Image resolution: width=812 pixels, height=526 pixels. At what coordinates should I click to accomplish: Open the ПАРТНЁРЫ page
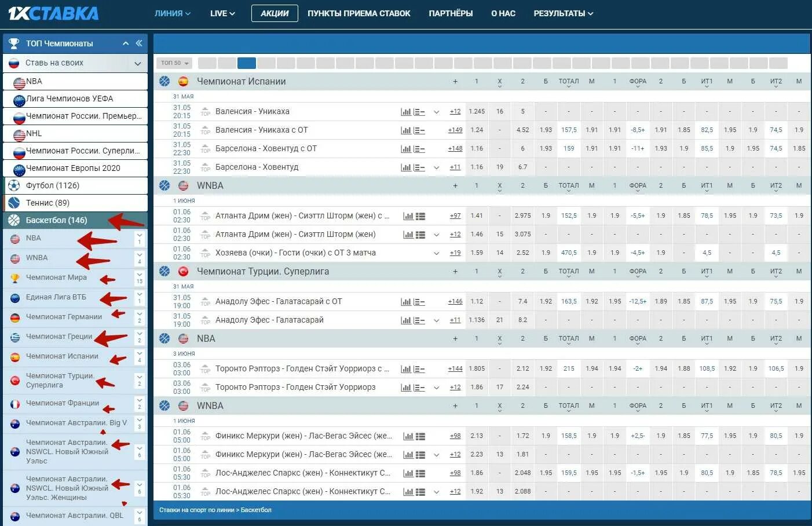451,13
